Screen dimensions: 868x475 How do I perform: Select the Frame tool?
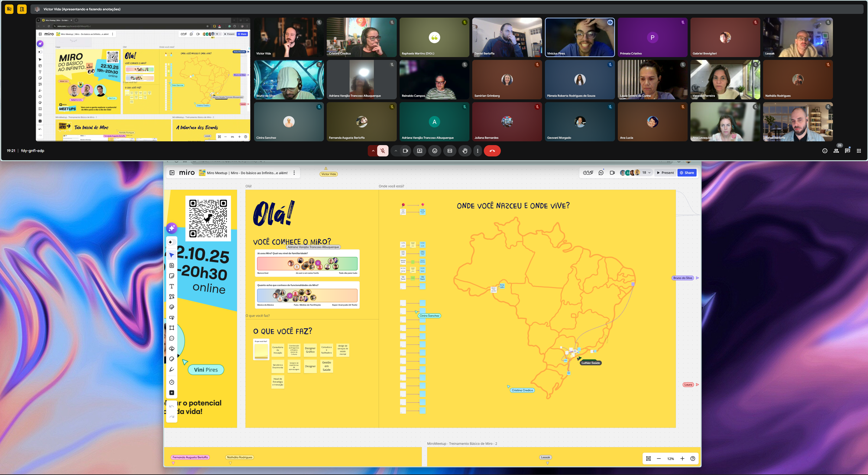(171, 328)
